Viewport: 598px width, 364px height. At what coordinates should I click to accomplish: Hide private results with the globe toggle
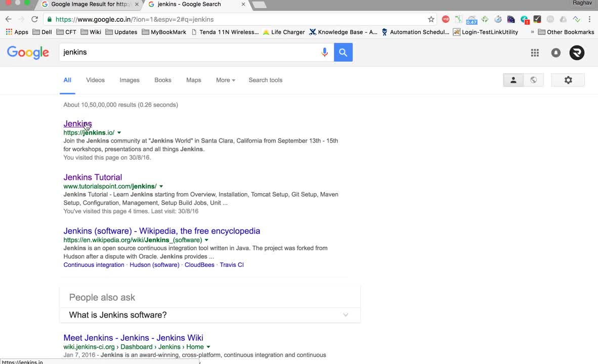point(534,80)
